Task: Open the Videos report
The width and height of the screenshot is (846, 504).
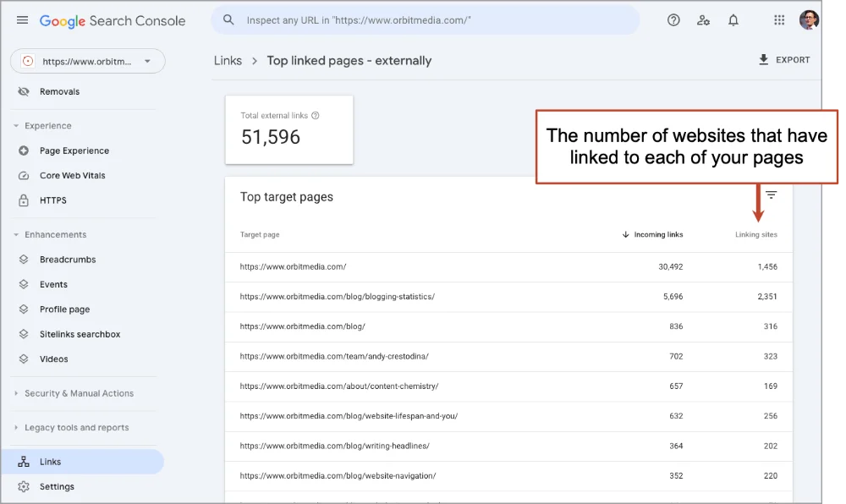Action: coord(54,359)
